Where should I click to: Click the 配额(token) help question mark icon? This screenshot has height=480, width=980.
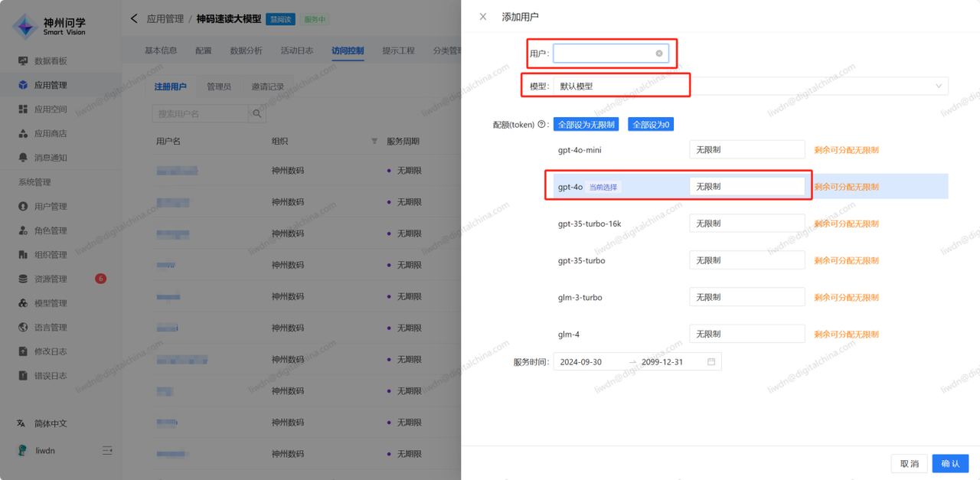click(x=542, y=125)
